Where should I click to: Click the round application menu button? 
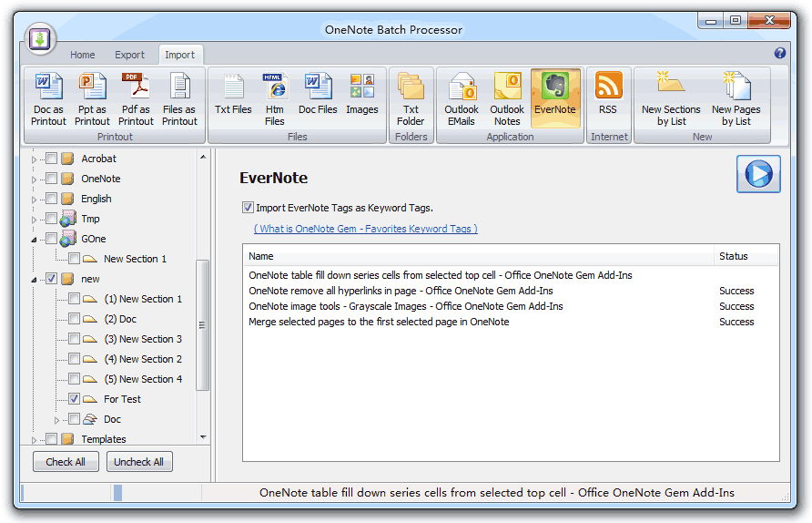tap(40, 39)
